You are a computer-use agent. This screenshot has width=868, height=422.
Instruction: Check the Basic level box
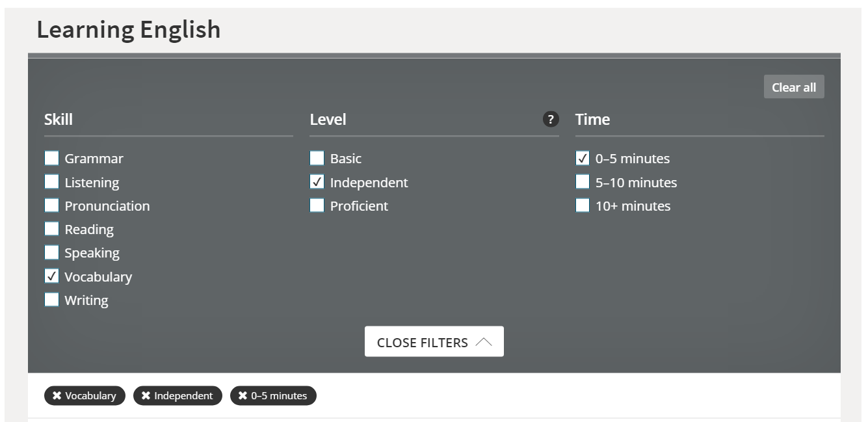(317, 158)
